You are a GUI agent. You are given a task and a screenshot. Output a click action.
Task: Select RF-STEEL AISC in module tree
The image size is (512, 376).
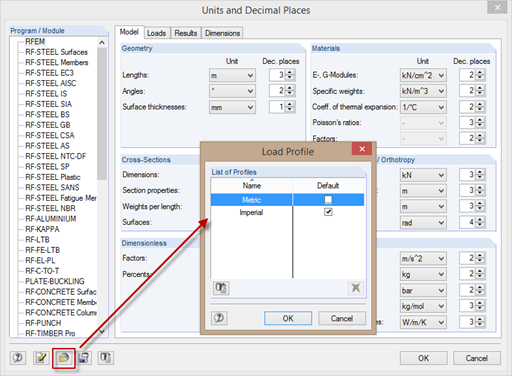(51, 83)
